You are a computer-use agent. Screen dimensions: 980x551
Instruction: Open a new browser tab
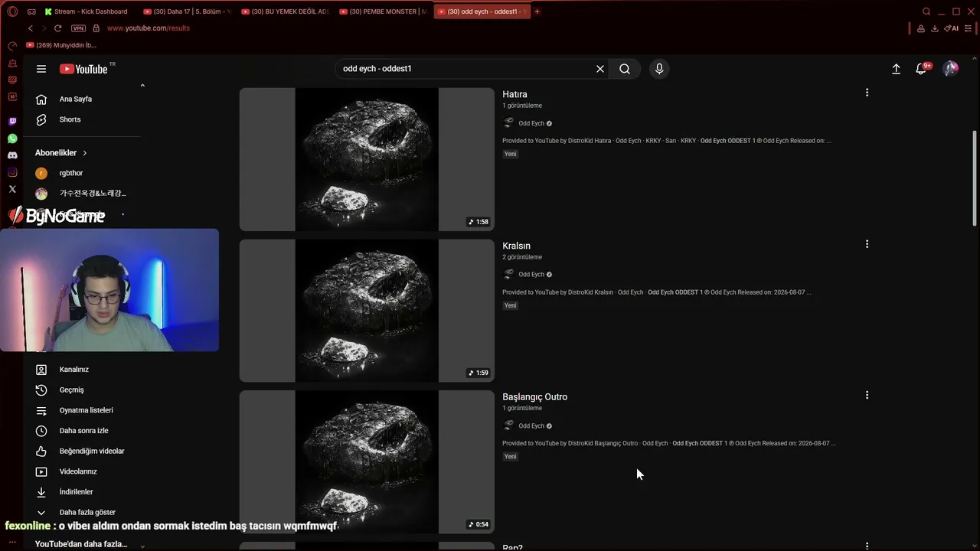pyautogui.click(x=537, y=11)
